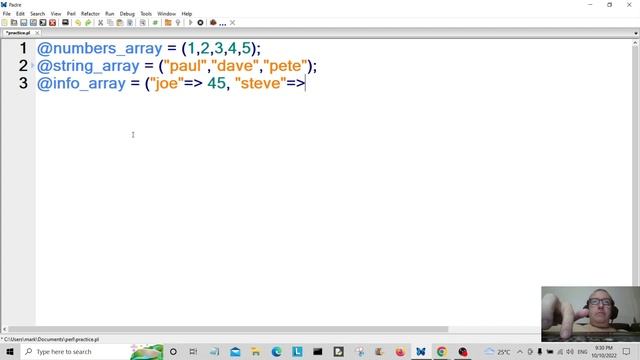The width and height of the screenshot is (640, 360).
Task: Open the Help menu
Action: click(x=187, y=13)
